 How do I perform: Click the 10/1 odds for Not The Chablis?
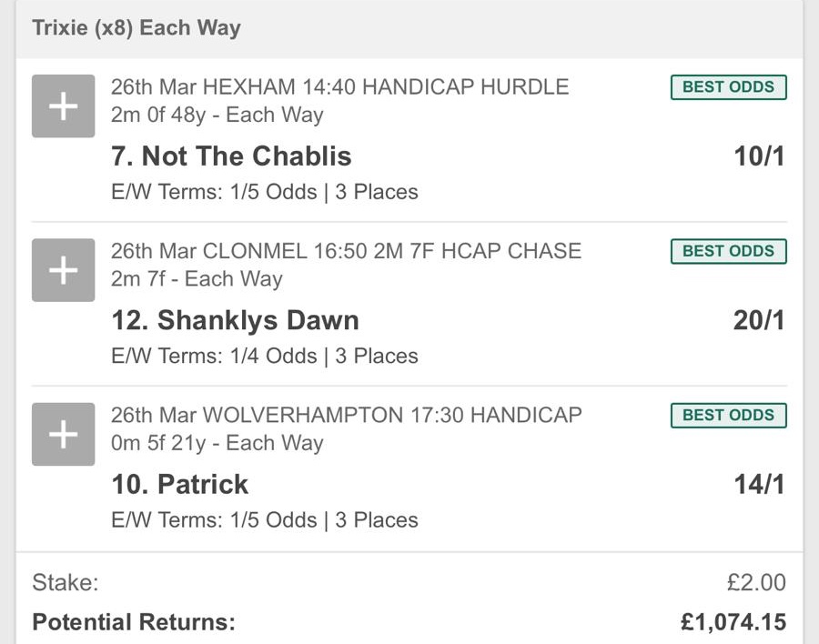coord(759,156)
